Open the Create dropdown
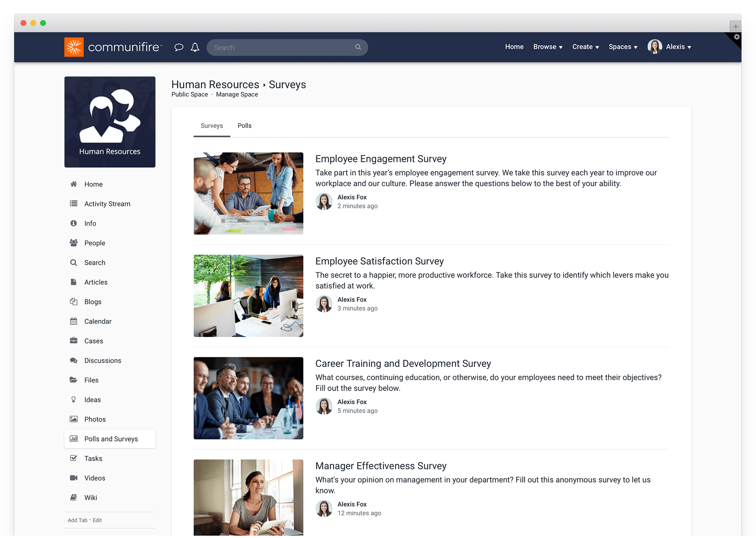Image resolution: width=756 pixels, height=538 pixels. pos(585,47)
